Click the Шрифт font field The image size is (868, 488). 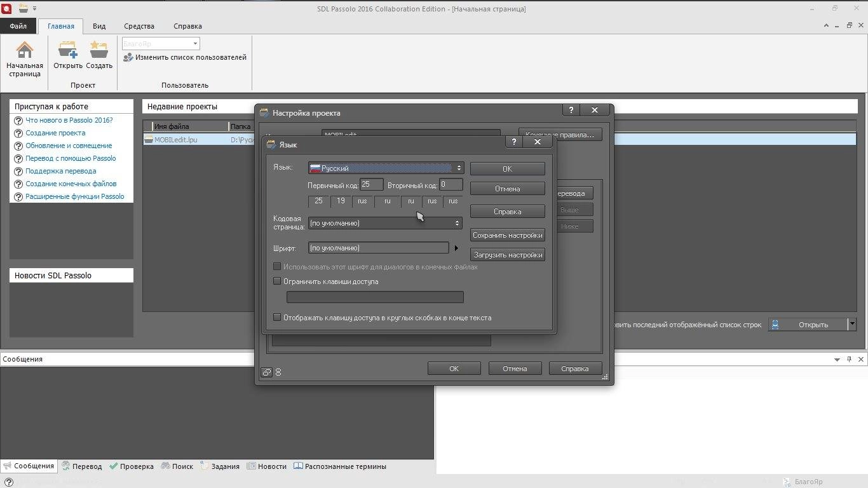tap(379, 248)
